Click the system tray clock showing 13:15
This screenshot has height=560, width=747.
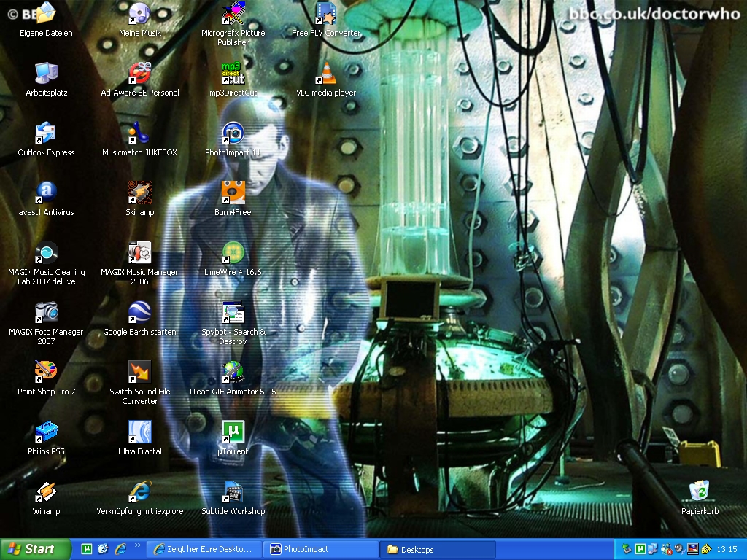pyautogui.click(x=727, y=550)
